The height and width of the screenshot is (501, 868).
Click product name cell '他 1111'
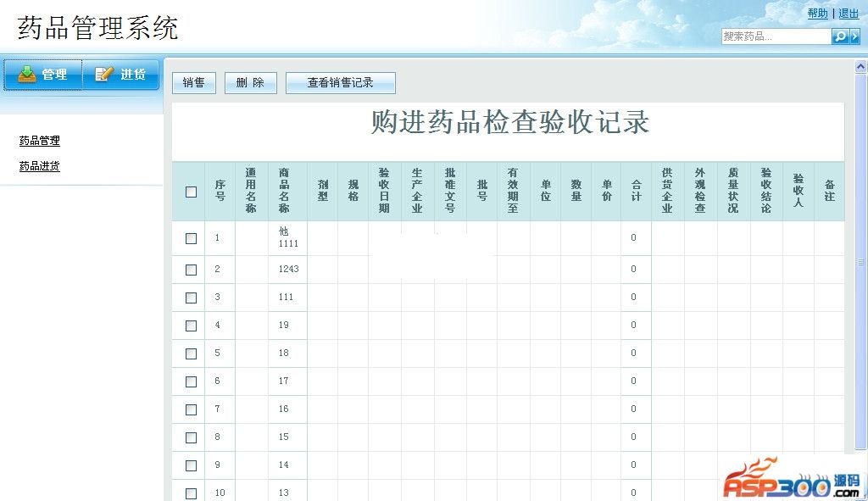(x=288, y=237)
